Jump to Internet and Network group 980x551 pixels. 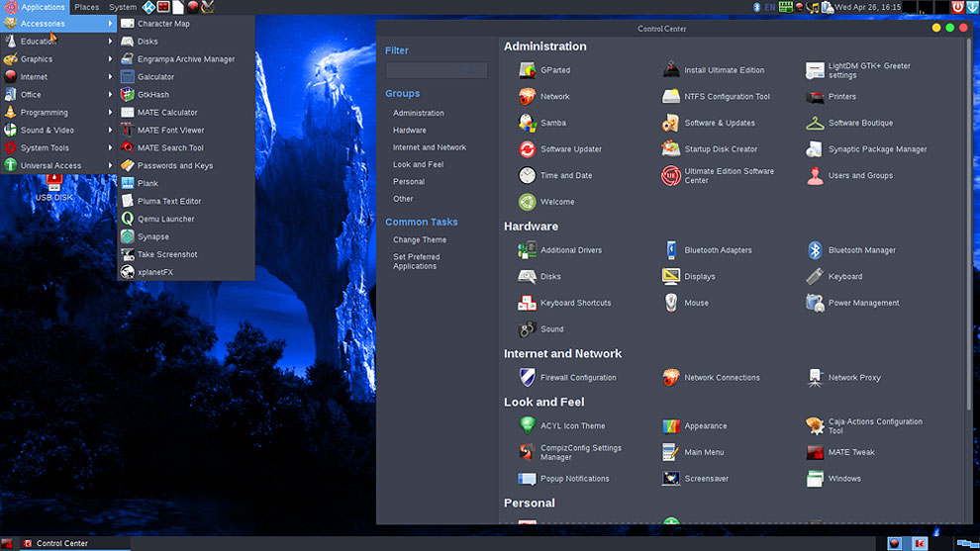430,147
